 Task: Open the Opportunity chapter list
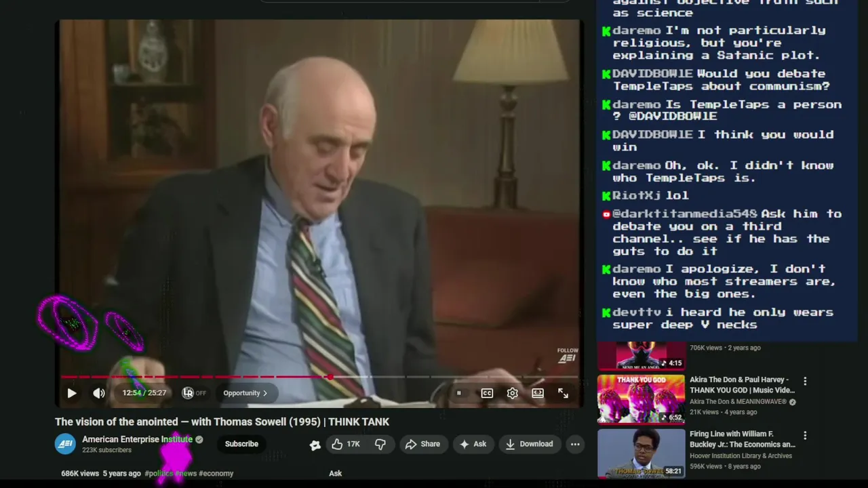[x=245, y=393]
